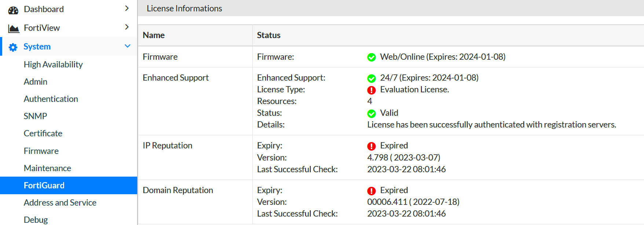The width and height of the screenshot is (644, 225).
Task: Click the Dashboard gauge icon
Action: 13,10
